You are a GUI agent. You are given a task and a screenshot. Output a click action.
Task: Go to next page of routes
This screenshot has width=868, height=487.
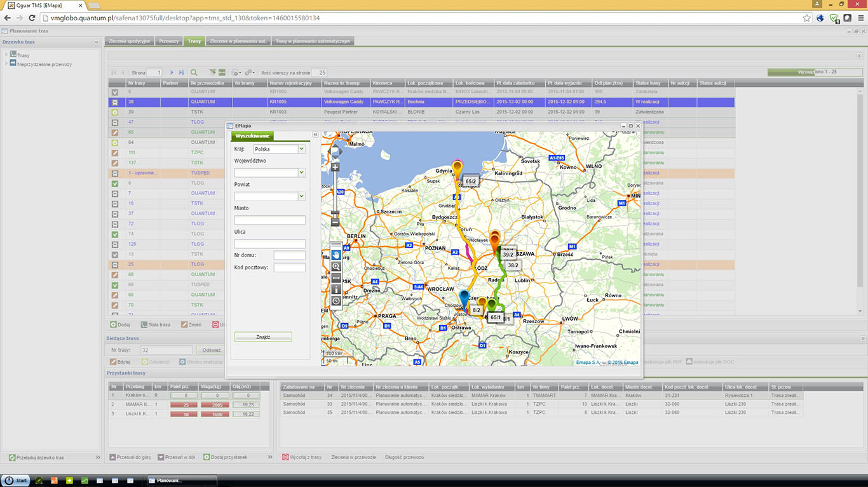point(172,73)
